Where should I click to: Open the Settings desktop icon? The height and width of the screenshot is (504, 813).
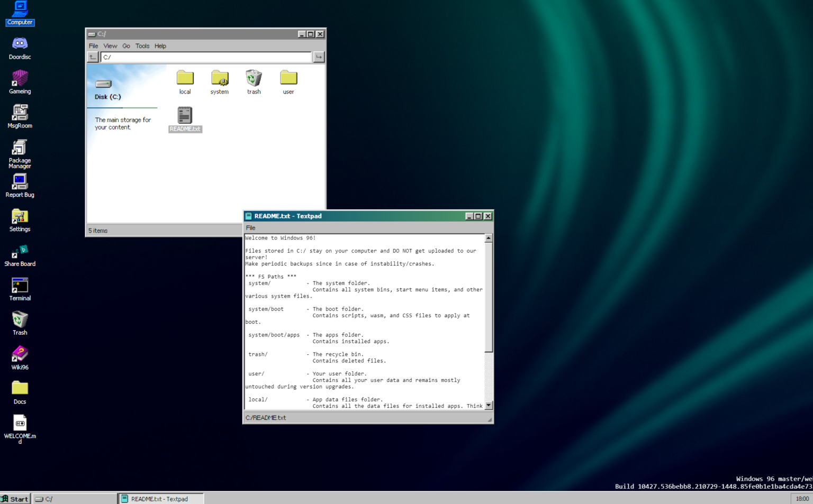(20, 221)
